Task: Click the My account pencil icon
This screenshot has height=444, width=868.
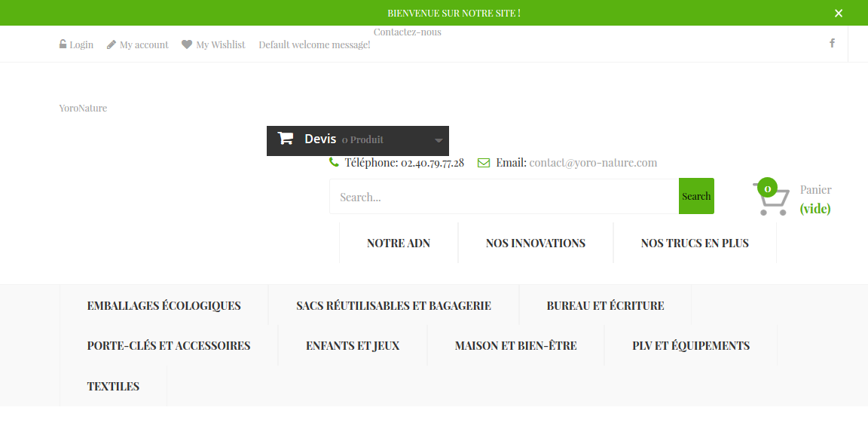Action: pos(112,44)
